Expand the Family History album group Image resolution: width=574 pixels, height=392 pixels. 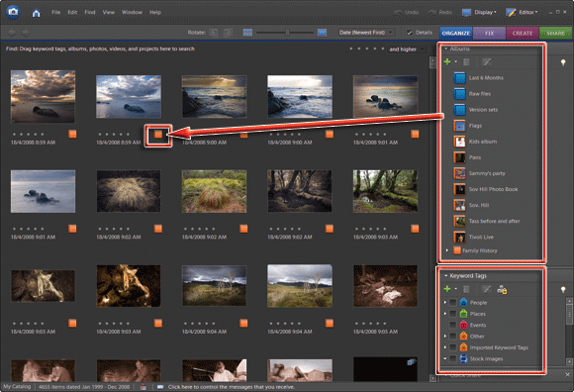(447, 250)
